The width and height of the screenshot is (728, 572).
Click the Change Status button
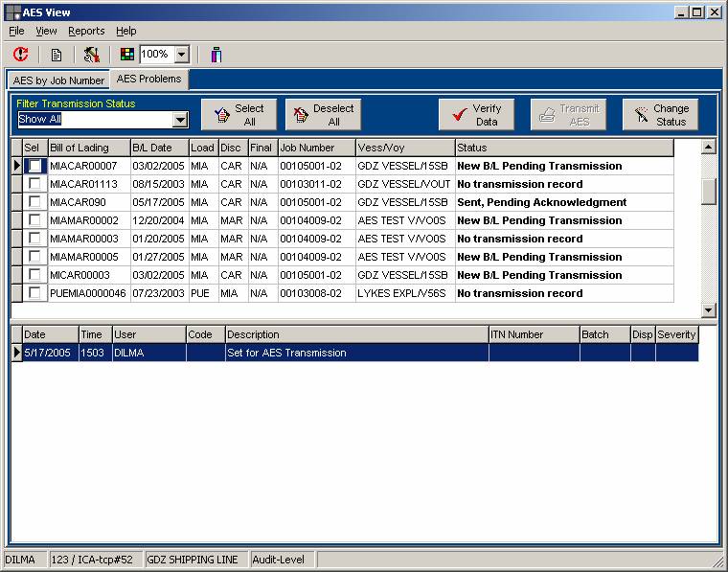[660, 115]
